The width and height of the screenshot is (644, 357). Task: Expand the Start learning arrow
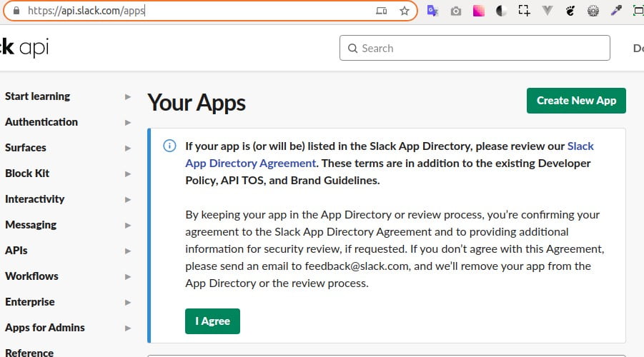pyautogui.click(x=128, y=97)
